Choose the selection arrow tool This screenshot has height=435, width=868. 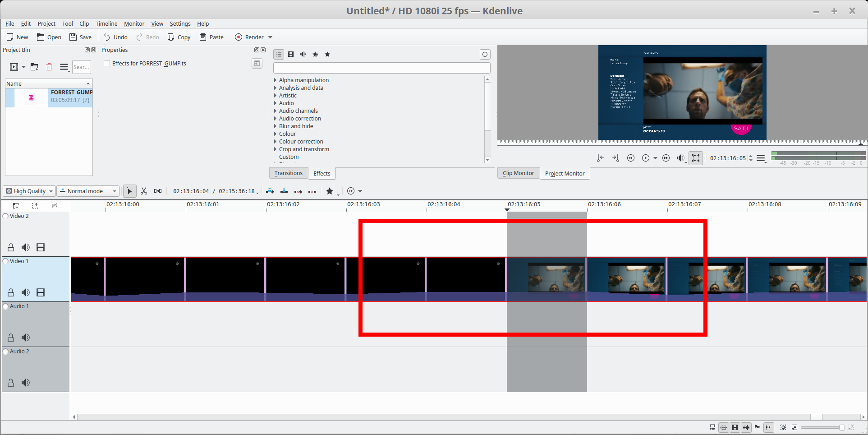[130, 191]
